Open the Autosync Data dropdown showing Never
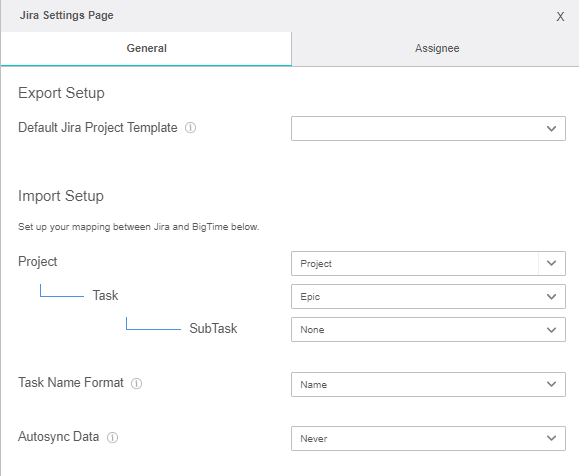Viewport: 579px width, 476px height. (428, 439)
